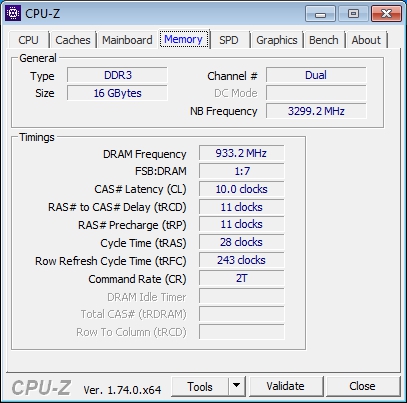The height and width of the screenshot is (403, 407).
Task: Show the About tab
Action: click(x=366, y=40)
